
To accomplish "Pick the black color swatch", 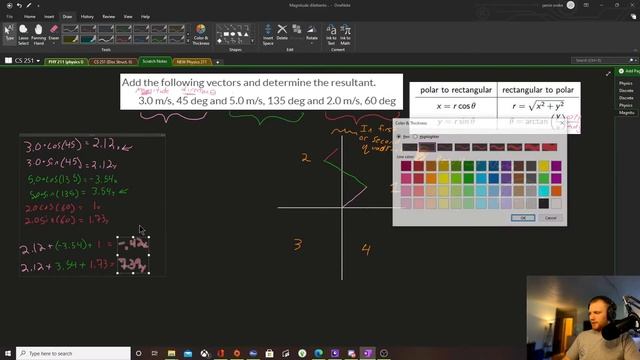I will [544, 203].
